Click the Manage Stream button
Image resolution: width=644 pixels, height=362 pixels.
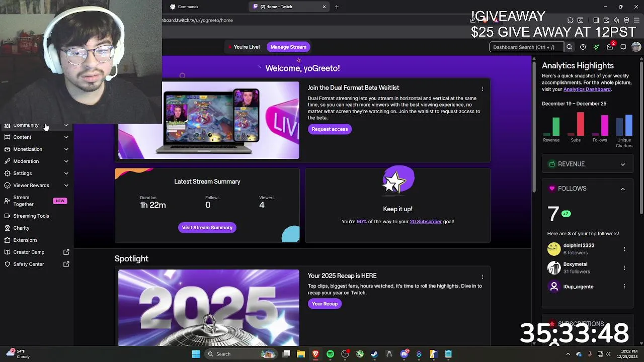pos(288,47)
